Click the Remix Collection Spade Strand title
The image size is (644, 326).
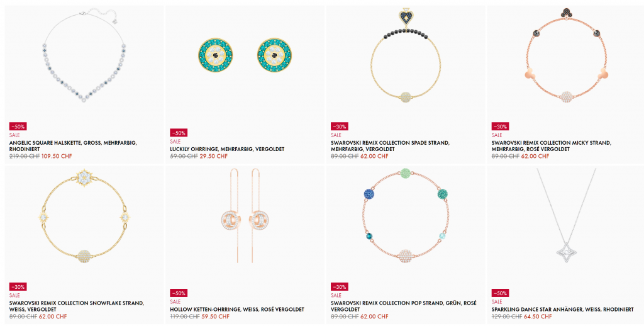coord(390,146)
